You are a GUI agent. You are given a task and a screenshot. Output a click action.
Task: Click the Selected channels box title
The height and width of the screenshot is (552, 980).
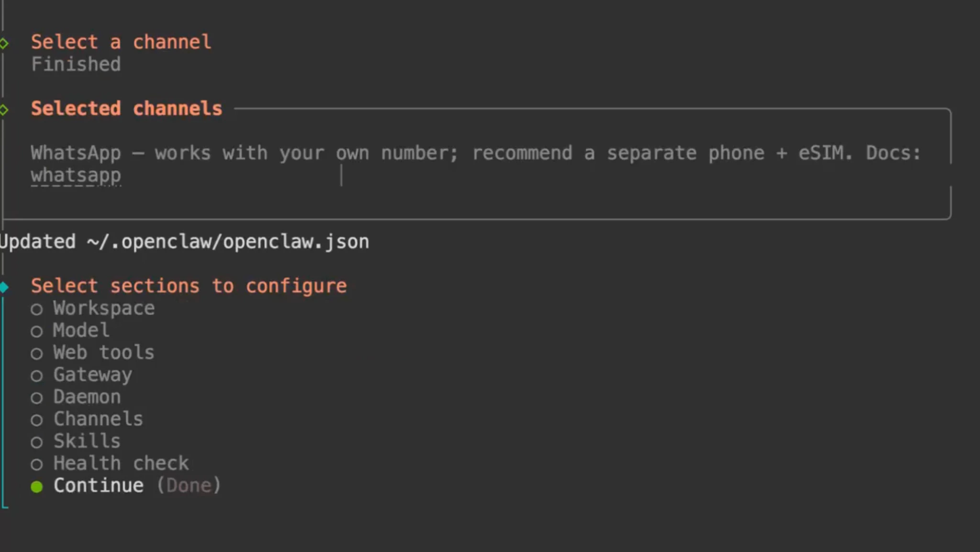126,109
